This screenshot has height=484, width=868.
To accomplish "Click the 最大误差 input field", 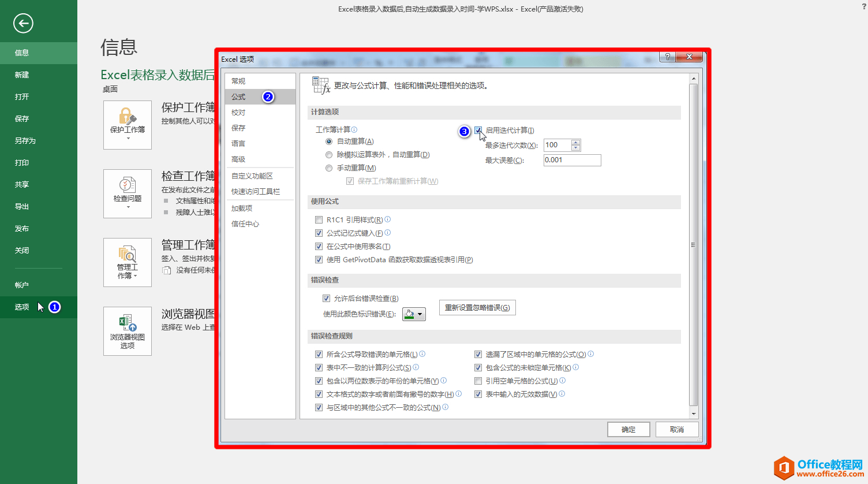I will 573,160.
